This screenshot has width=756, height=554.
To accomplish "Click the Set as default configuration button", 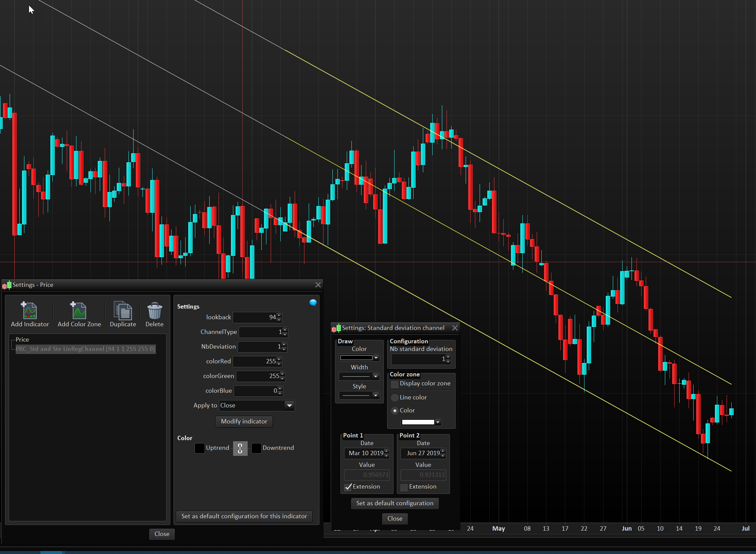I will (395, 503).
